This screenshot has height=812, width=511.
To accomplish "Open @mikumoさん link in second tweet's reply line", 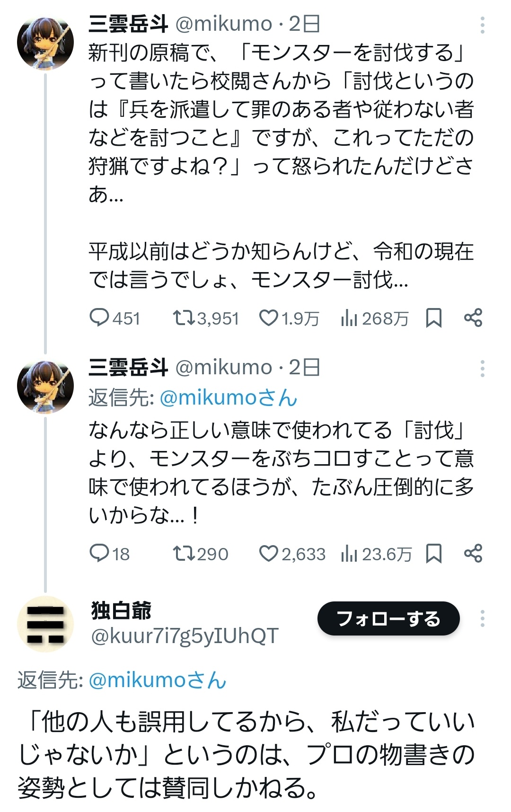I will (x=229, y=398).
